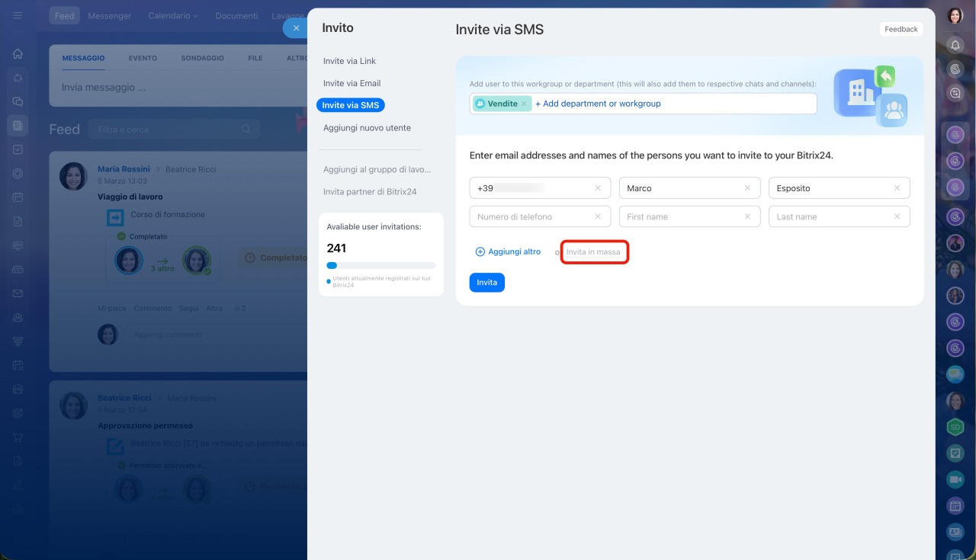The height and width of the screenshot is (560, 976).
Task: Open the notifications bell
Action: click(955, 45)
